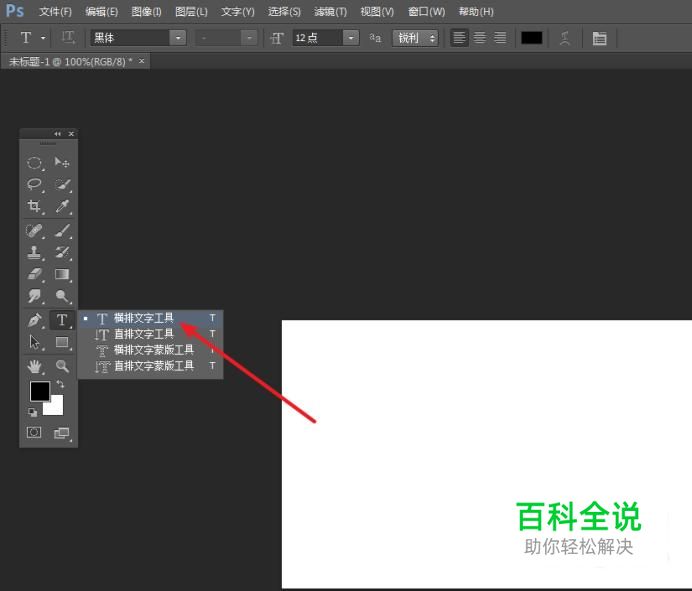Select the Pen tool

click(x=34, y=320)
